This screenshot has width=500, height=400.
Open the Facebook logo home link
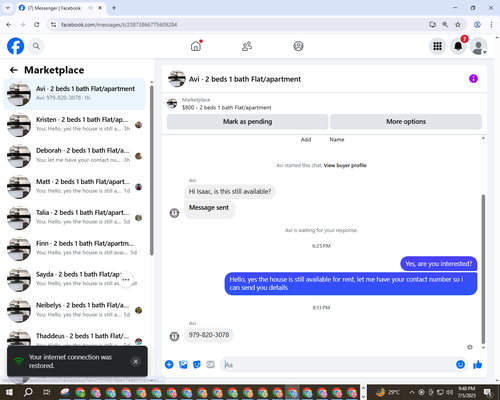click(16, 46)
